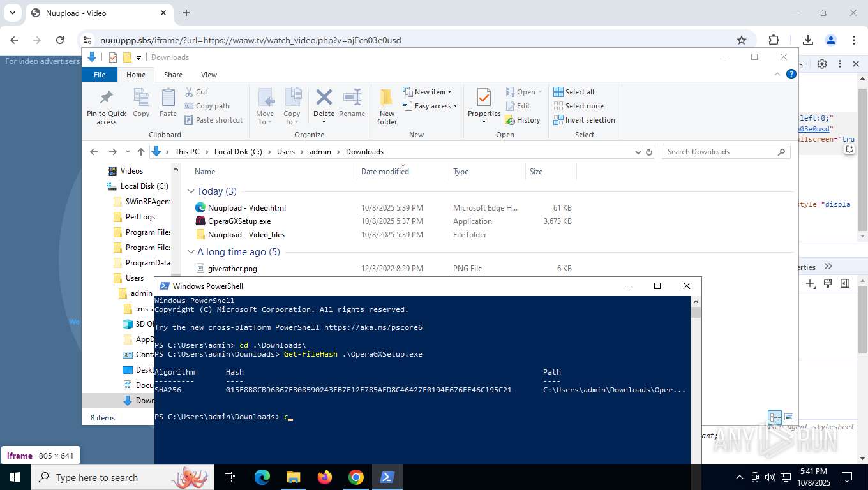Open file History from ribbon
The width and height of the screenshot is (868, 490).
523,120
